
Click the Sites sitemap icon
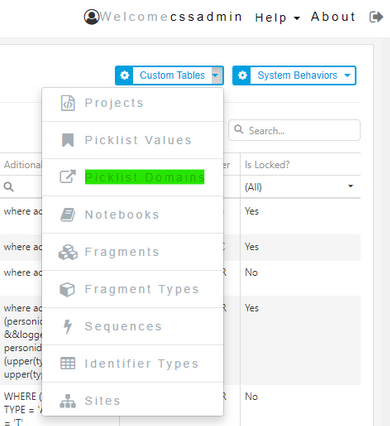(68, 401)
